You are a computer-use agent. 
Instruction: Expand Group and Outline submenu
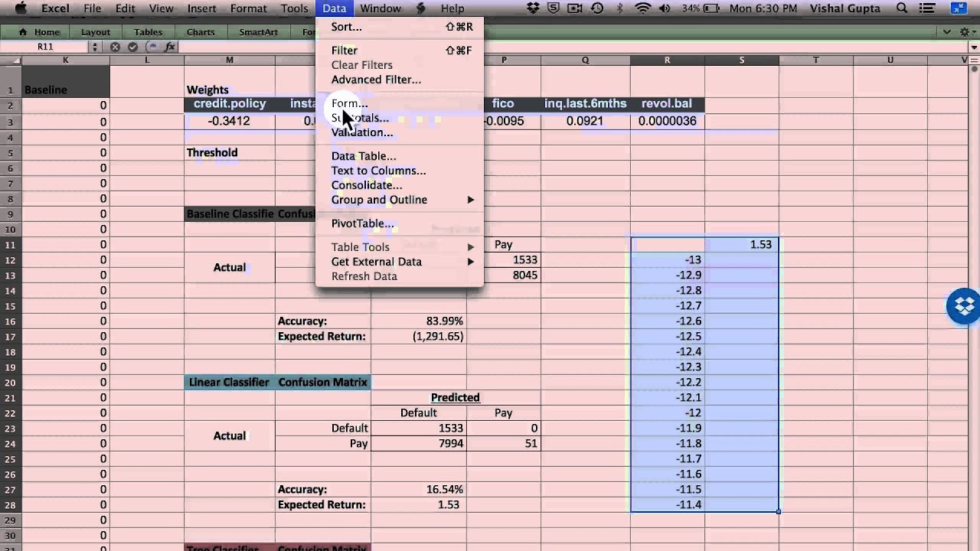point(400,200)
